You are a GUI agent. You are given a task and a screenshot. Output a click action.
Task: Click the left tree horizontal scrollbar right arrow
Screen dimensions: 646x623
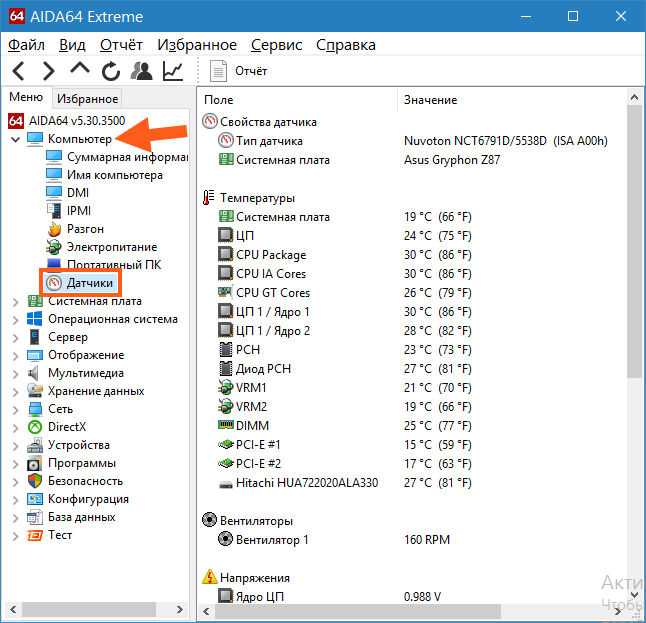point(180,609)
